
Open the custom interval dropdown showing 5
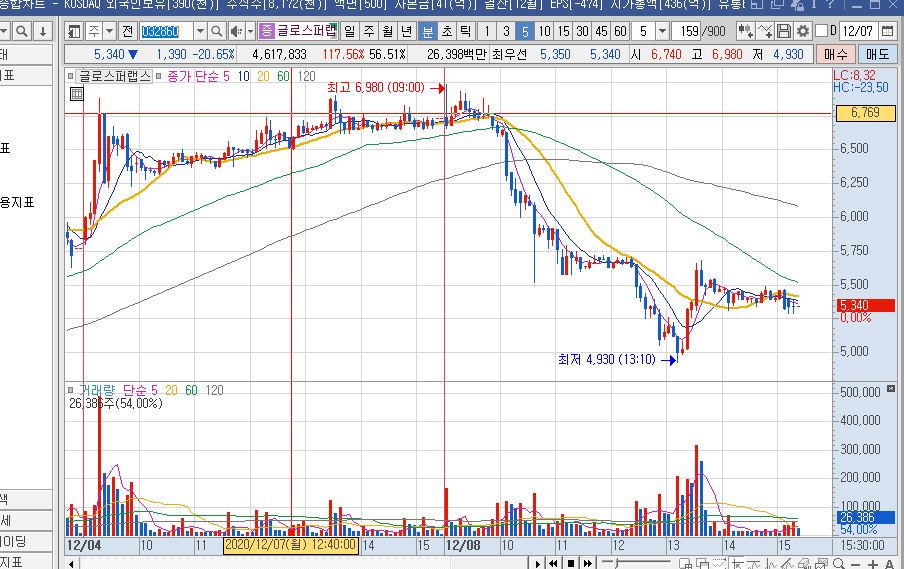tap(662, 31)
